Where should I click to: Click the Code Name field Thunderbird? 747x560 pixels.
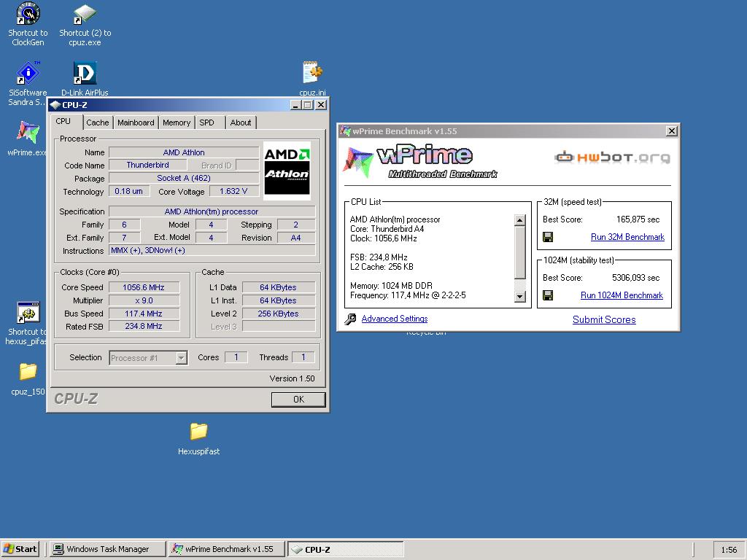pyautogui.click(x=147, y=165)
